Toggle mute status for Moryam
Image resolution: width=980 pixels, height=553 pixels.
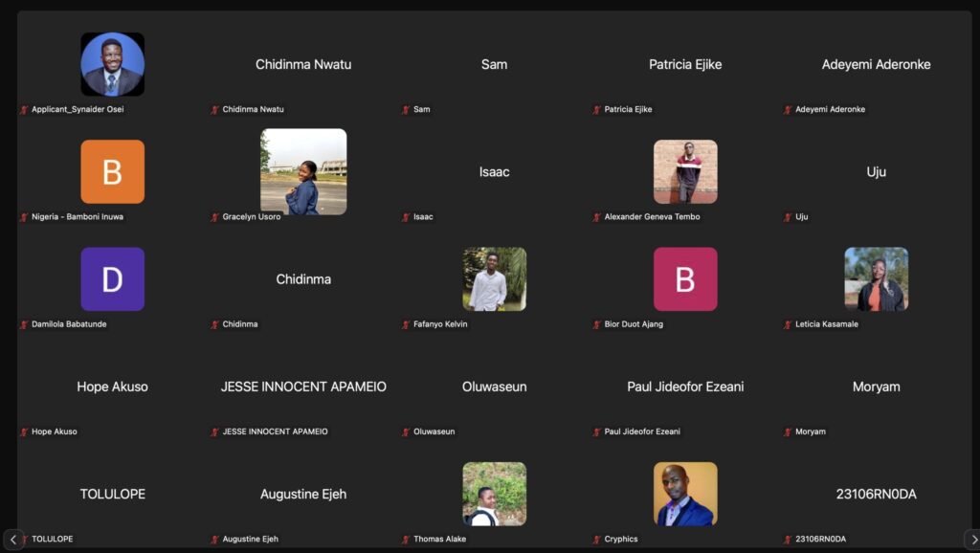pyautogui.click(x=788, y=431)
